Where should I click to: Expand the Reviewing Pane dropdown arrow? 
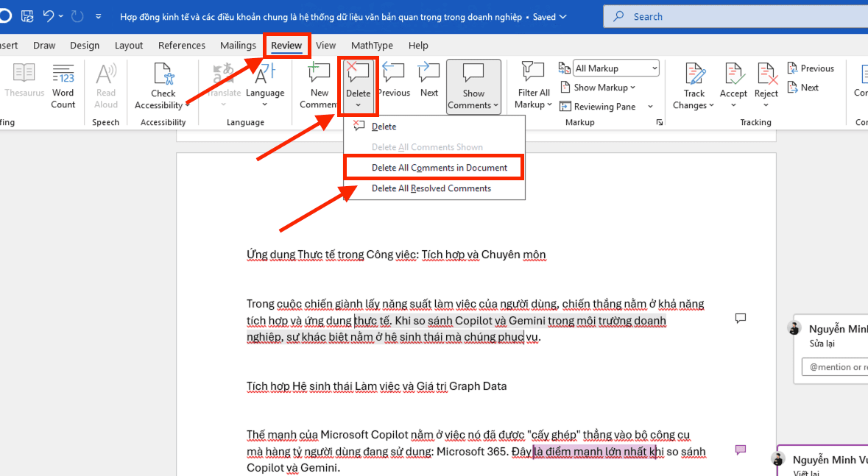pyautogui.click(x=650, y=106)
